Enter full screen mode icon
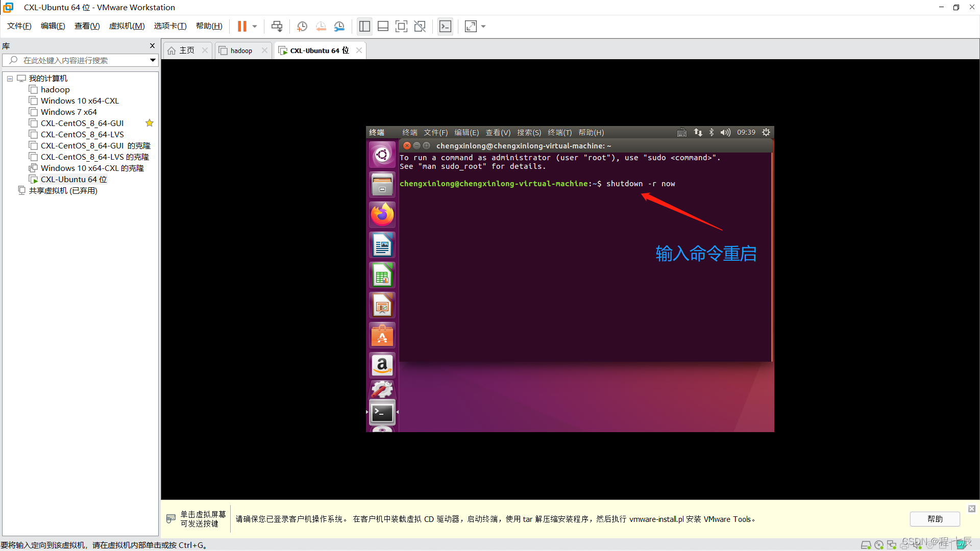 pyautogui.click(x=401, y=26)
